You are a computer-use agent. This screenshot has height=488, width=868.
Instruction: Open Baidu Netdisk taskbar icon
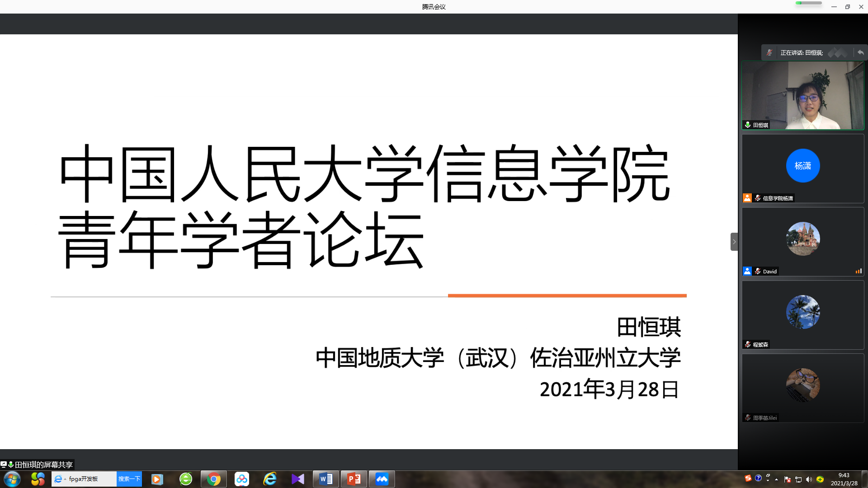coord(242,479)
